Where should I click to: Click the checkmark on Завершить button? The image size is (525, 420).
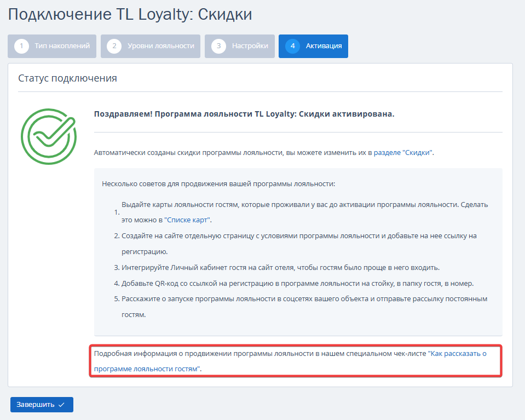(62, 405)
